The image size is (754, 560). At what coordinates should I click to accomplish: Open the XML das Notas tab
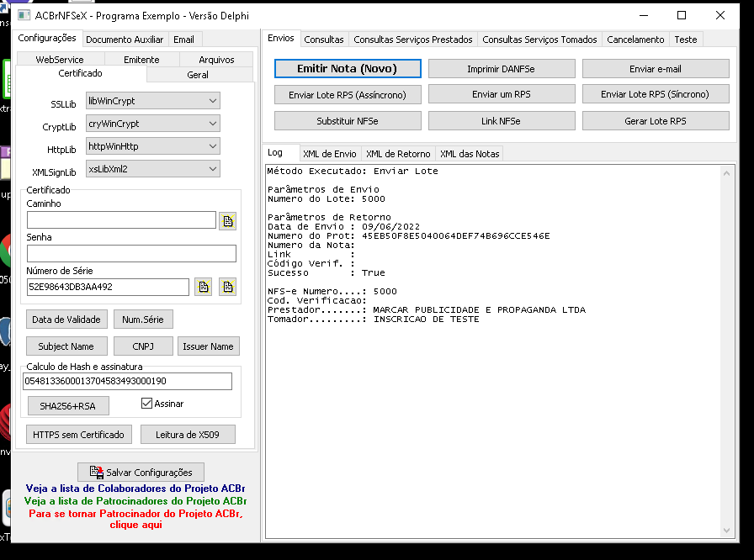[x=470, y=154]
